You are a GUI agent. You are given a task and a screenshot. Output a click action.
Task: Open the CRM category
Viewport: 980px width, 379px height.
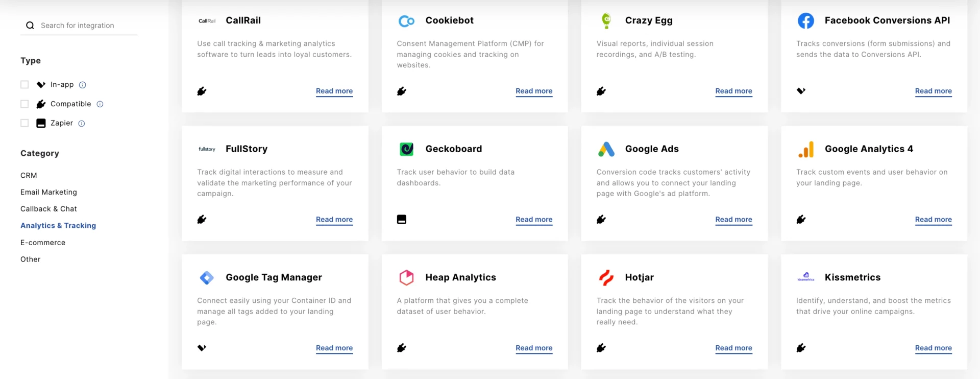click(x=29, y=175)
